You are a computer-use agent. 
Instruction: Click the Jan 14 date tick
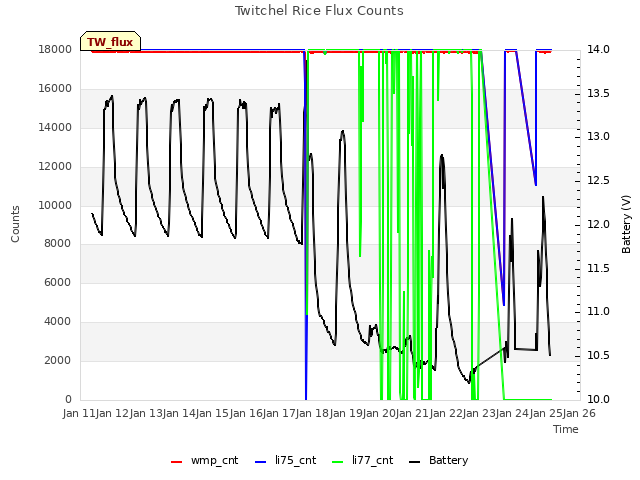[x=179, y=413]
